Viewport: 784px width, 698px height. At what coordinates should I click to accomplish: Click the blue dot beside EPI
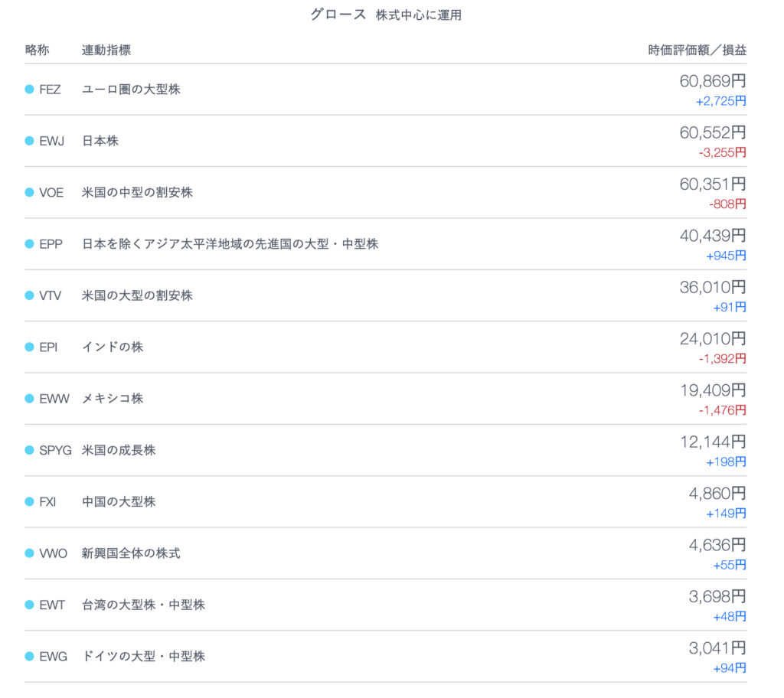click(30, 347)
